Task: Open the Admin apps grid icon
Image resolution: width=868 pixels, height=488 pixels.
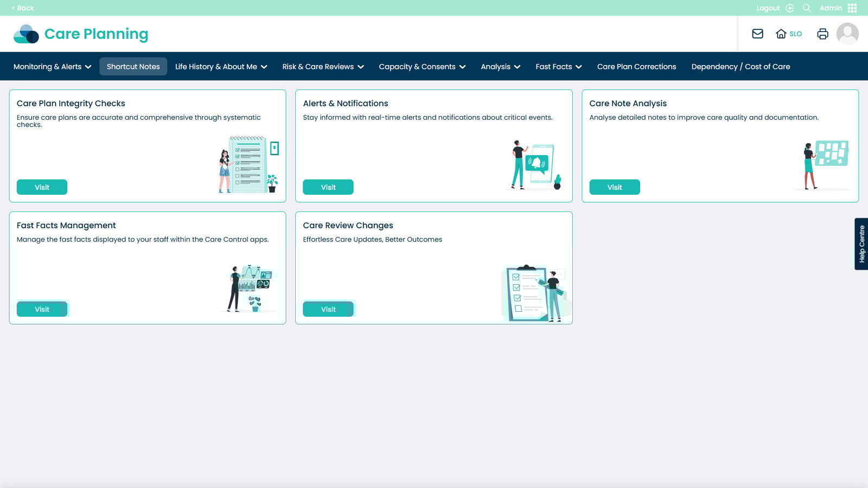Action: (852, 8)
